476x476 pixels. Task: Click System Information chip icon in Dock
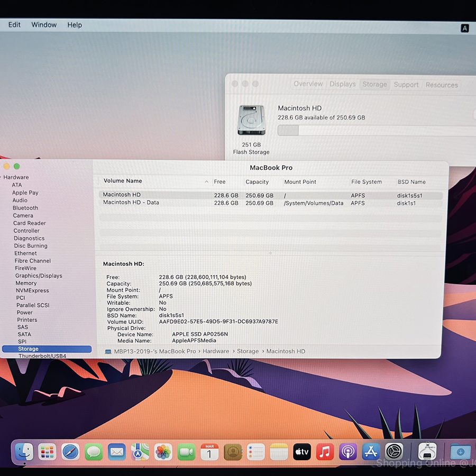[x=427, y=451]
